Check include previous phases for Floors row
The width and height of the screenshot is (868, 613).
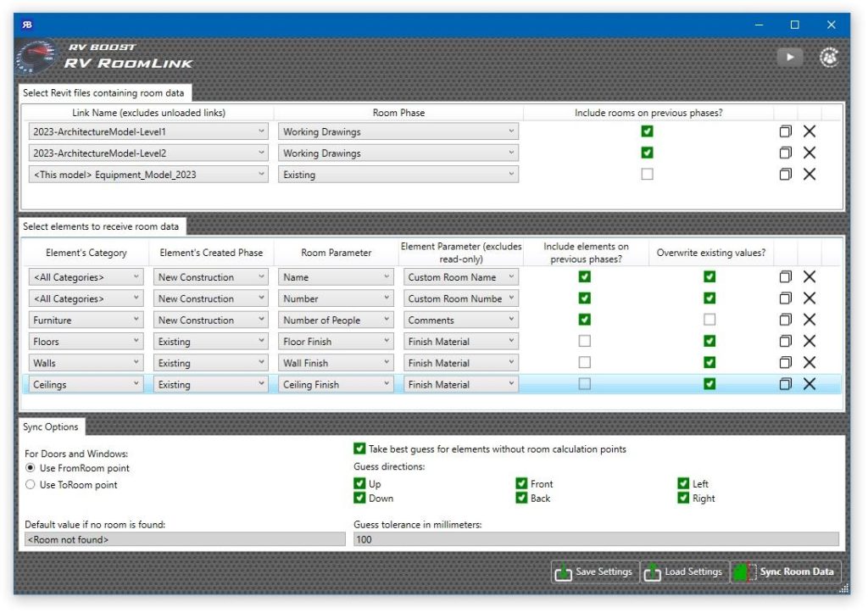tap(585, 341)
